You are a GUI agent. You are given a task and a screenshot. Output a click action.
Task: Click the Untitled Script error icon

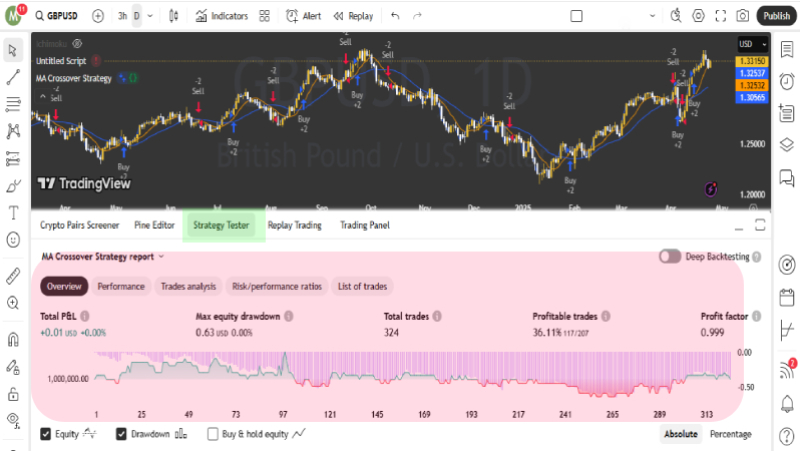[96, 61]
